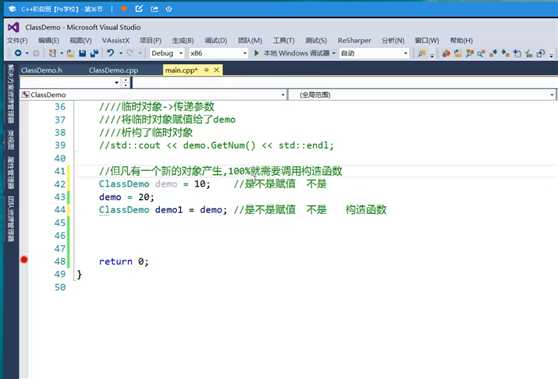The image size is (558, 379).
Task: Click the open file folder icon
Action: pos(70,53)
